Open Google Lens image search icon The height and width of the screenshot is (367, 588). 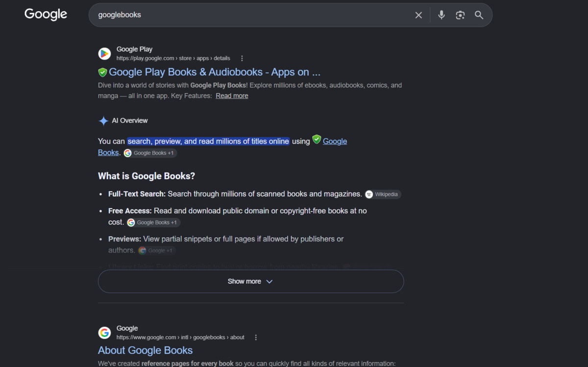[460, 15]
